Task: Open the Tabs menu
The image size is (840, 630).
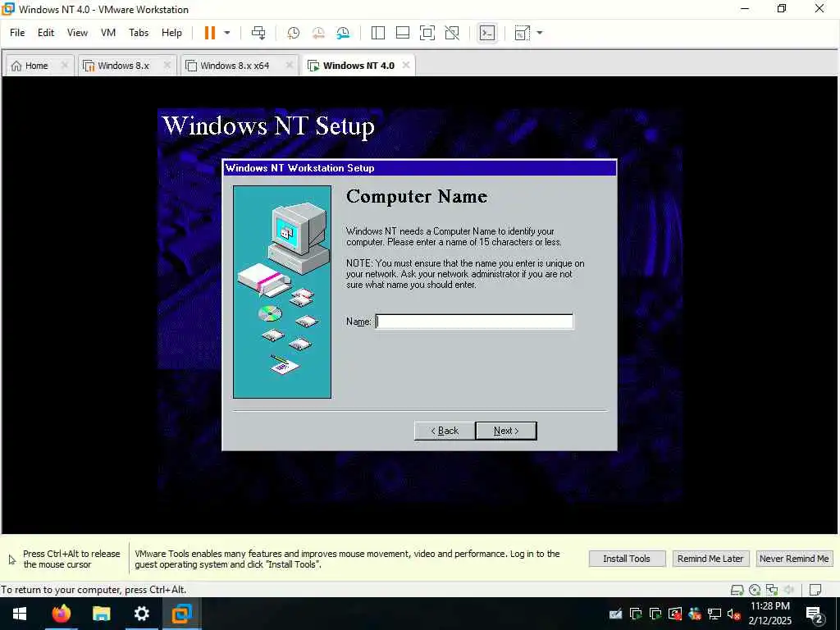Action: [x=138, y=33]
